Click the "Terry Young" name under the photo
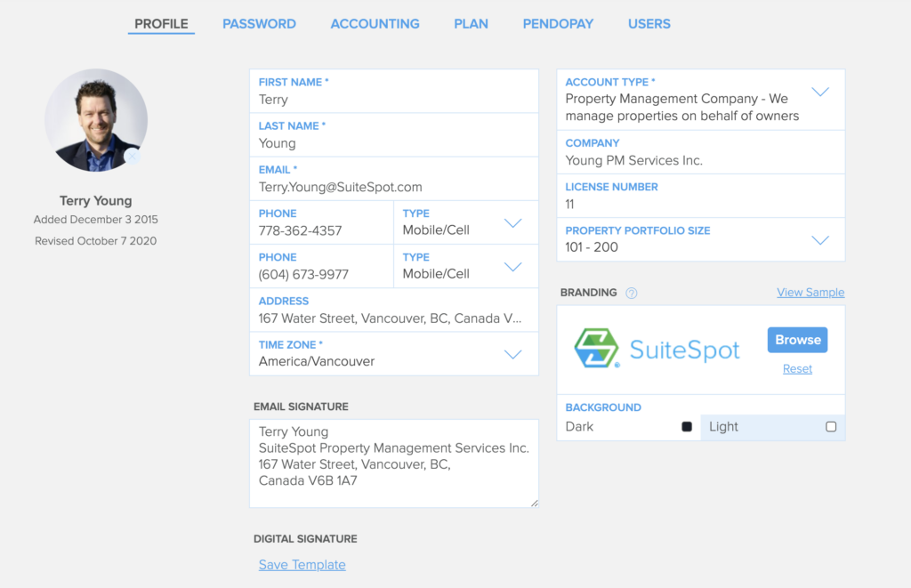 coord(96,201)
